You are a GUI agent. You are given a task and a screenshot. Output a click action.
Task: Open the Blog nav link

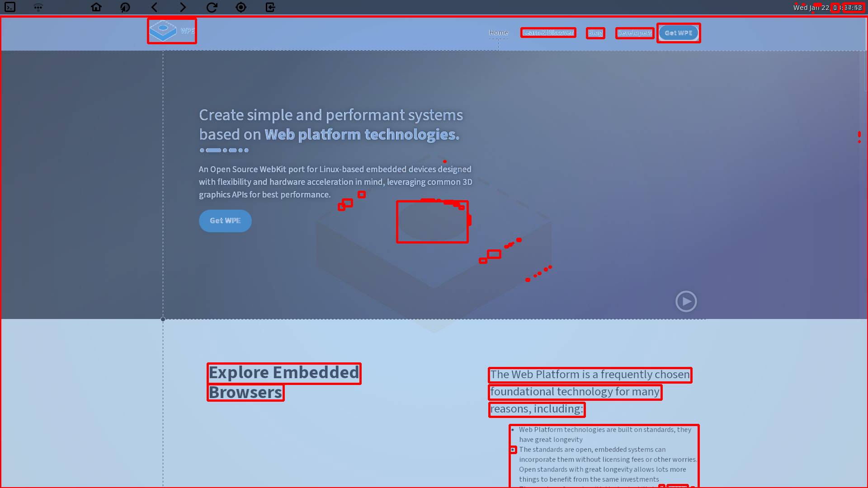595,33
